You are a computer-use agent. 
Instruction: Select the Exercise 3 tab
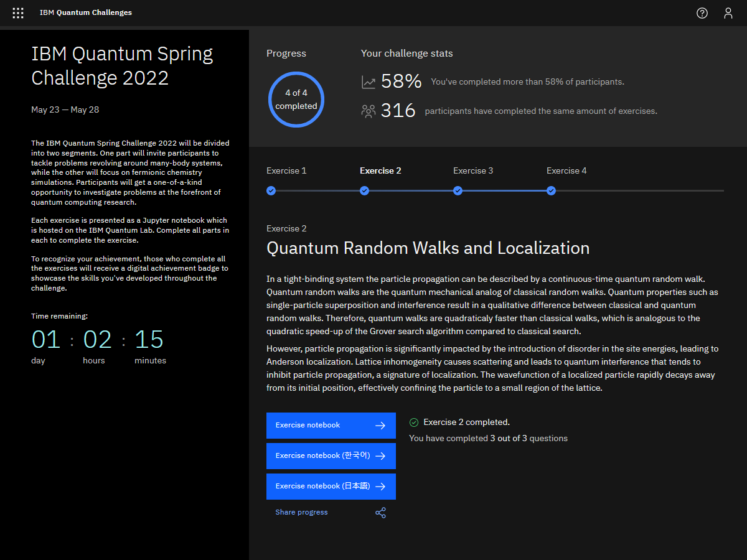[x=473, y=170]
